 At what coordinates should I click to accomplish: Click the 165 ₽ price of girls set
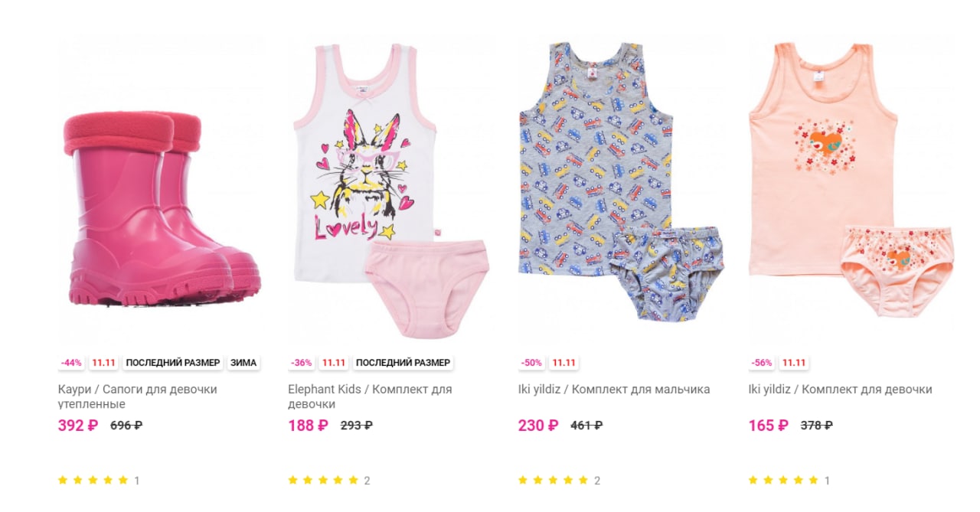tap(768, 426)
